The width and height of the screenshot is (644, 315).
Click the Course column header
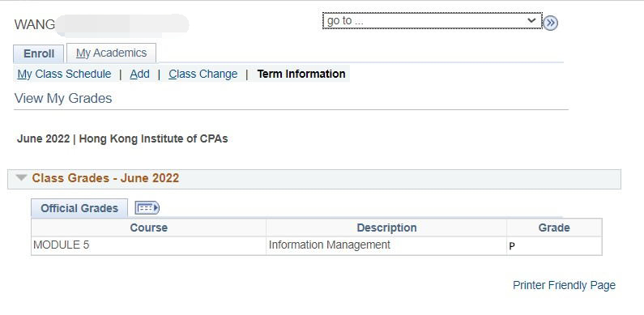point(149,228)
